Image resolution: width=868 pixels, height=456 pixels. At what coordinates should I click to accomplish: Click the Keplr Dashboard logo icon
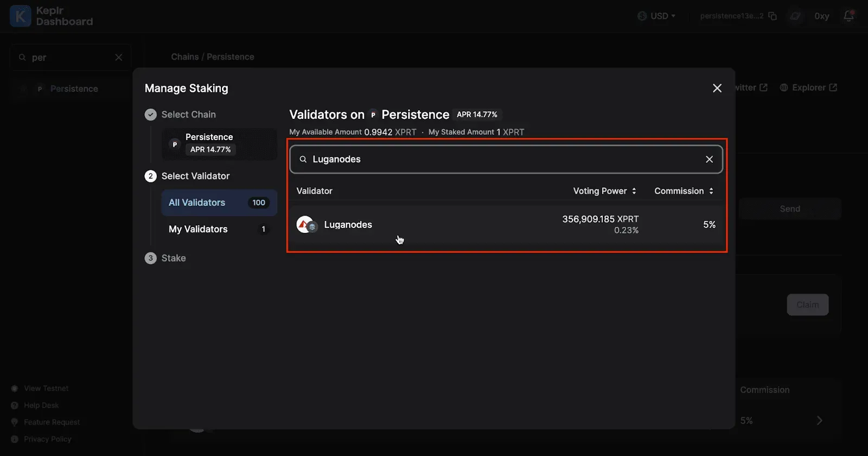pyautogui.click(x=21, y=16)
